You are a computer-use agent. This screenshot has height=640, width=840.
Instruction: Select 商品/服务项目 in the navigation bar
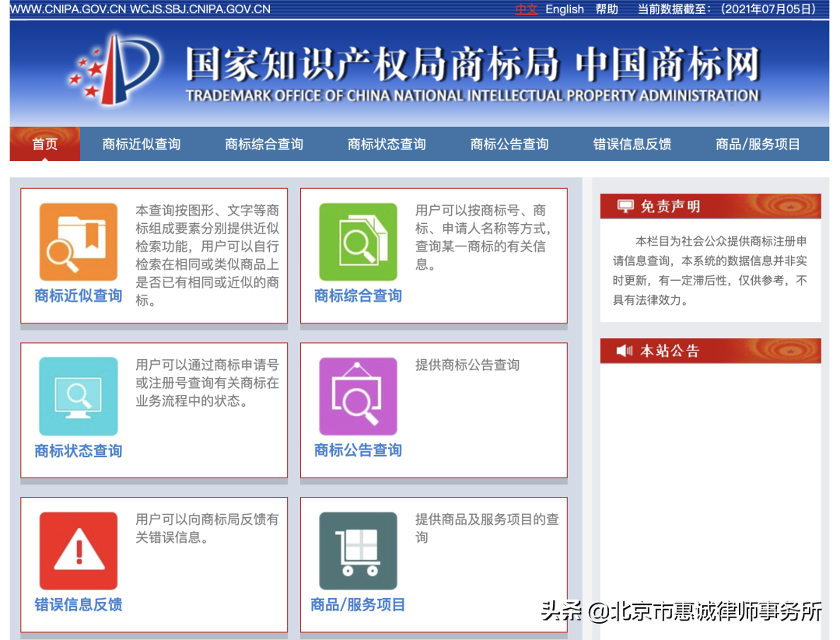758,144
